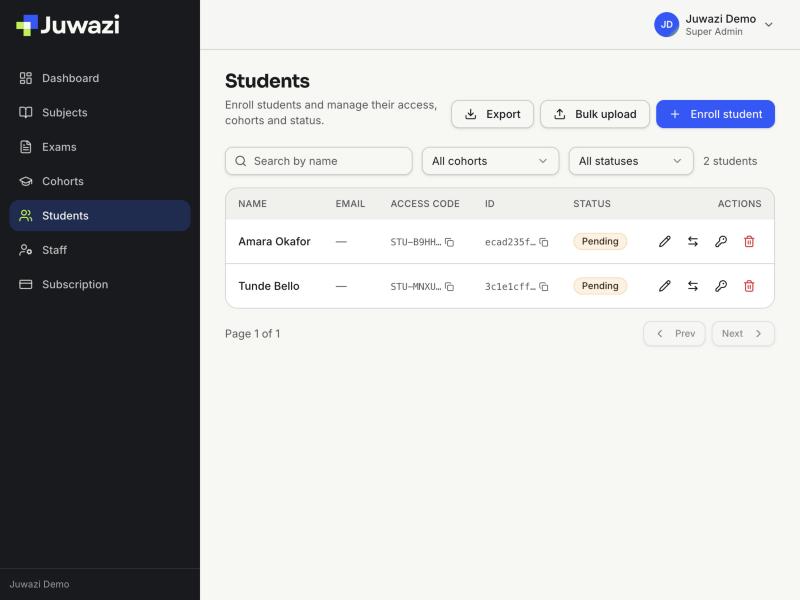Select Students in the sidebar
The width and height of the screenshot is (800, 600).
pos(100,215)
